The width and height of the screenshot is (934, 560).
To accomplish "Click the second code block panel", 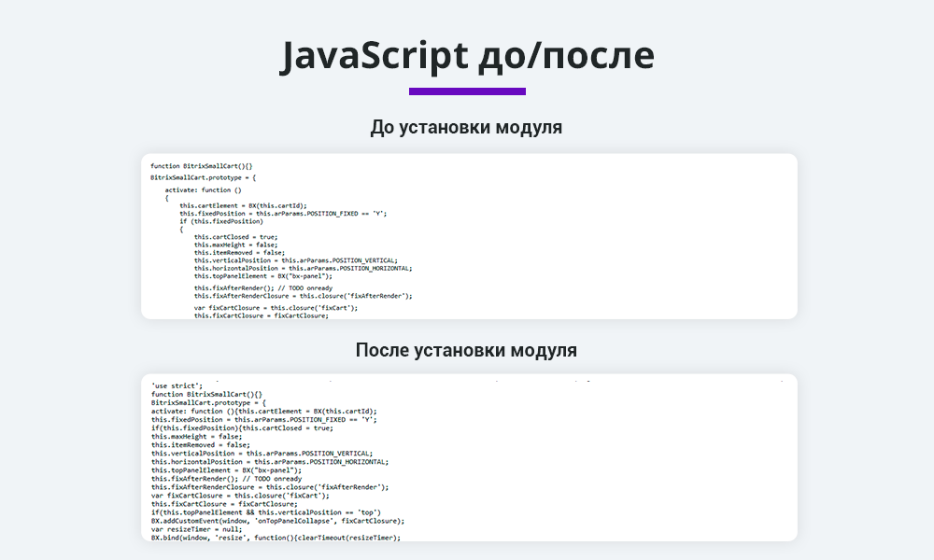I will (x=467, y=457).
